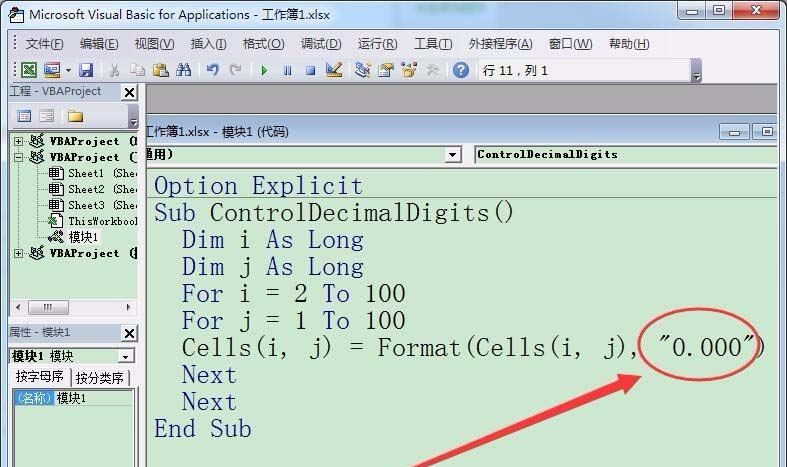Screen dimensions: 787x467
Task: Open the 窗口(W) menu
Action: (571, 44)
